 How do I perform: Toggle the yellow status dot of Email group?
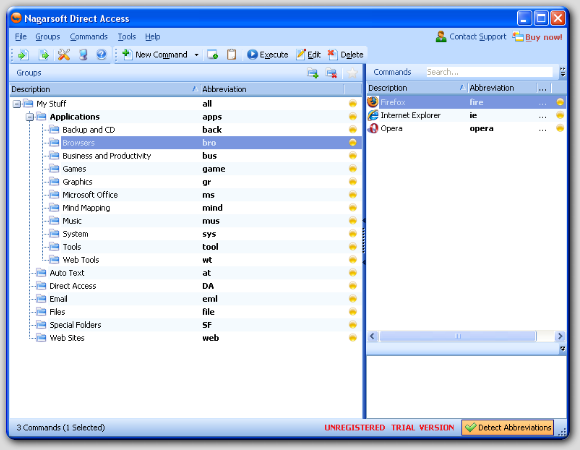tap(353, 298)
